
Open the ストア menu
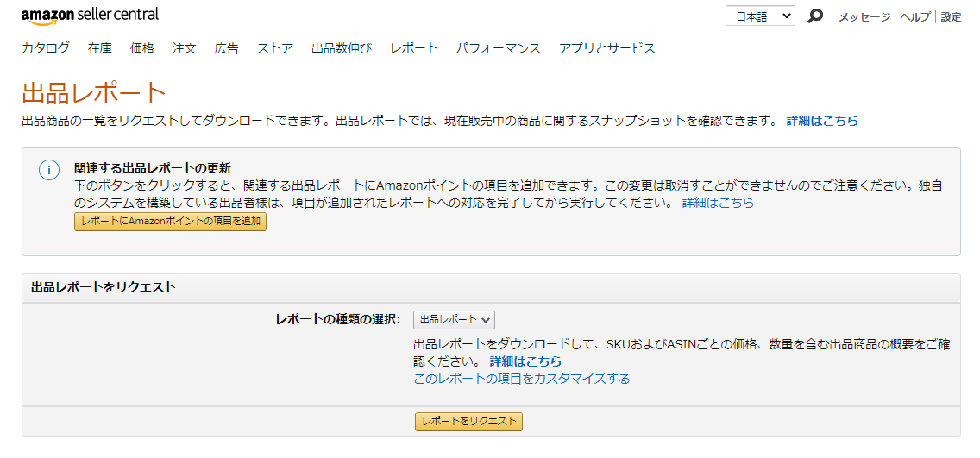pyautogui.click(x=275, y=48)
